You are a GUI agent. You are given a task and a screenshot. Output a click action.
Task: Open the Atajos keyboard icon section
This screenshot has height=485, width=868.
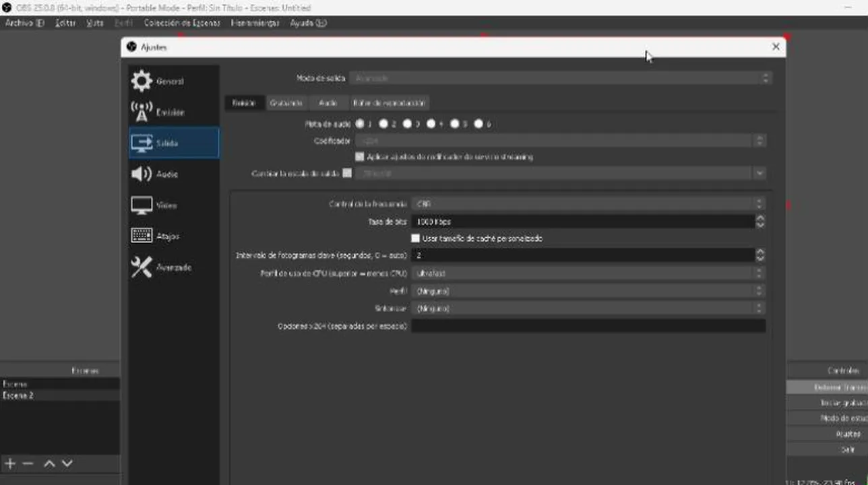pos(142,236)
